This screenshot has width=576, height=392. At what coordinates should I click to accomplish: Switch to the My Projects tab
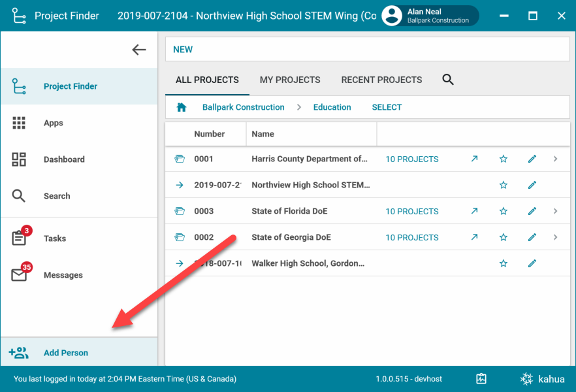pyautogui.click(x=290, y=80)
